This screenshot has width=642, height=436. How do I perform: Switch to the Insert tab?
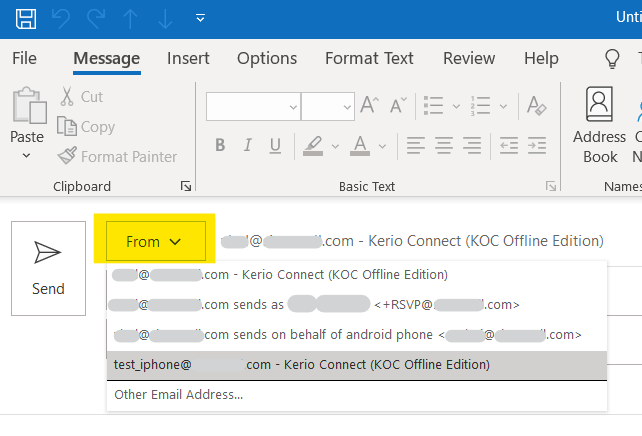pyautogui.click(x=188, y=58)
